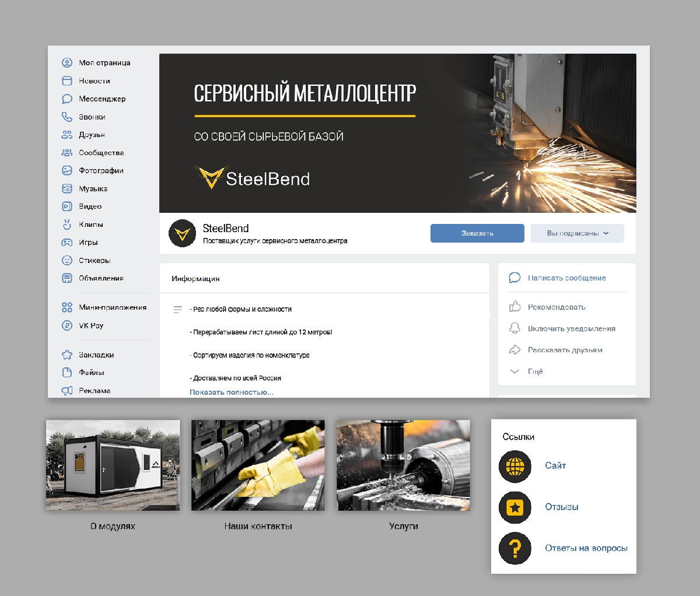Open the Friends icon in sidebar
Viewport: 700px width, 596px height.
point(67,135)
